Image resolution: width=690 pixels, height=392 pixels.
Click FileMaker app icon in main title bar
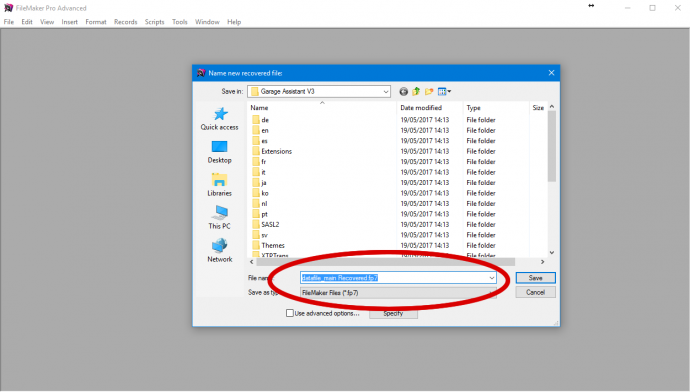click(x=8, y=8)
